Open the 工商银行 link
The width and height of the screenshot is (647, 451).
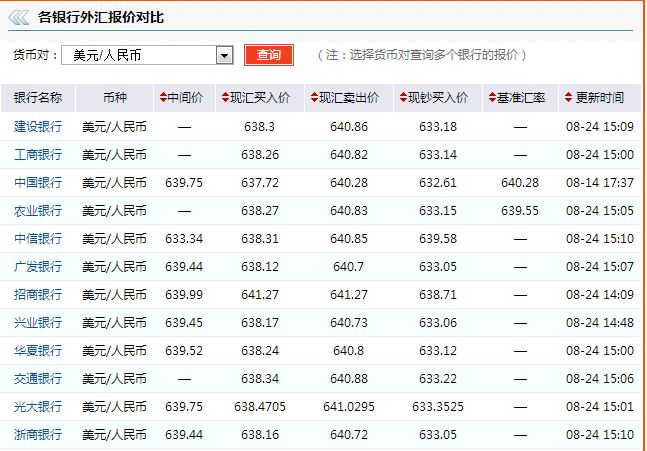[38, 155]
